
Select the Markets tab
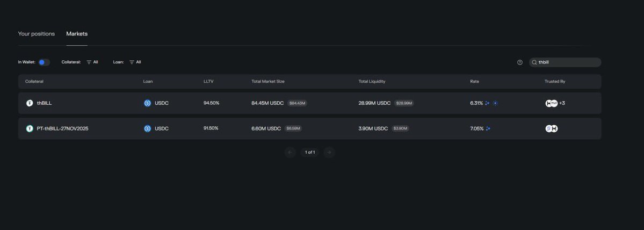click(x=77, y=34)
